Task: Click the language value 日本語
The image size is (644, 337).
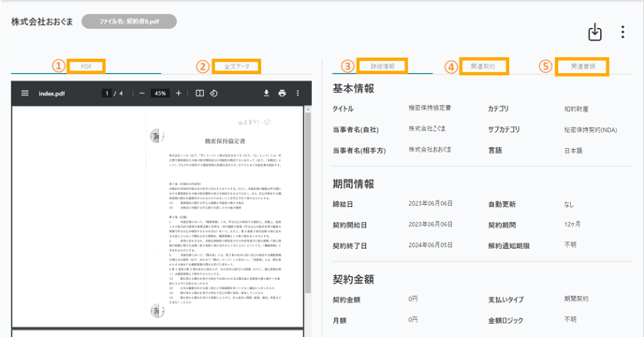Action: pyautogui.click(x=574, y=151)
